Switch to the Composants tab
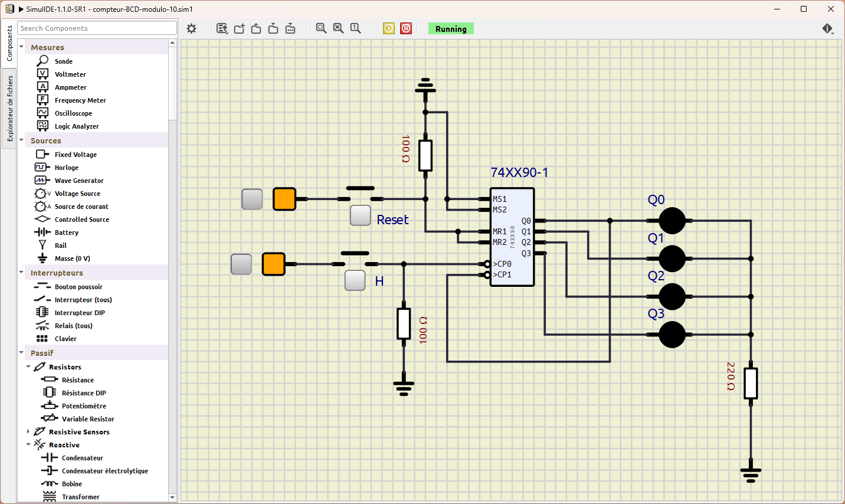The image size is (845, 504). 9,44
